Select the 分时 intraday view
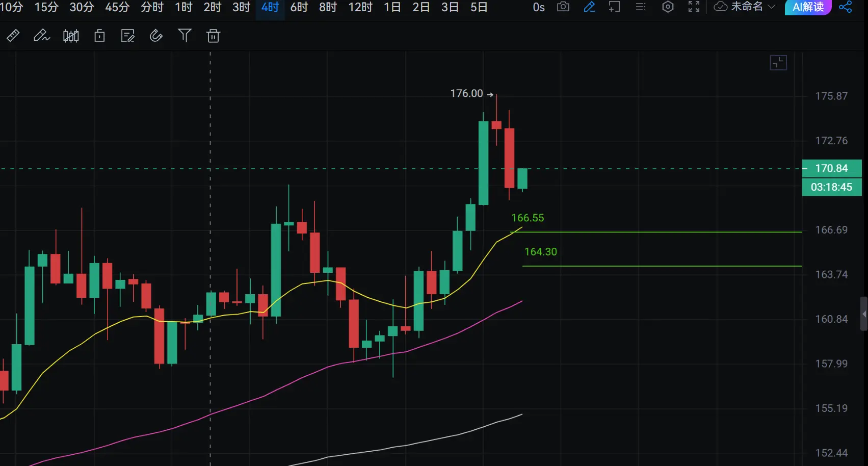Viewport: 868px width, 466px height. (152, 7)
